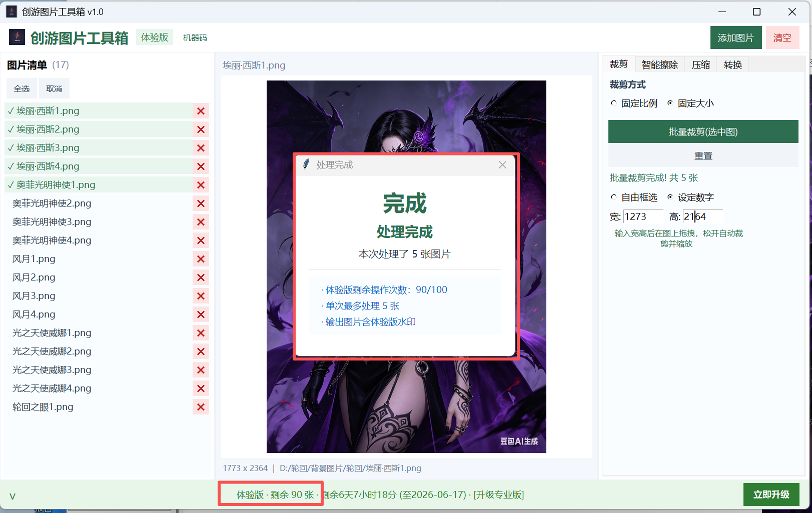Deselect checked item 埃丽·西斯4.png
Screen dimensions: 812x513
99,166
